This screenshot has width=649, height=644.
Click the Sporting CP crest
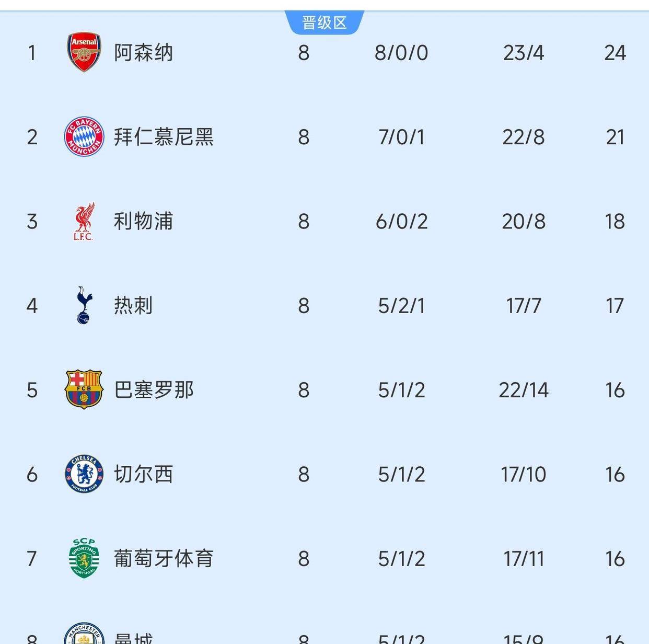(x=83, y=559)
